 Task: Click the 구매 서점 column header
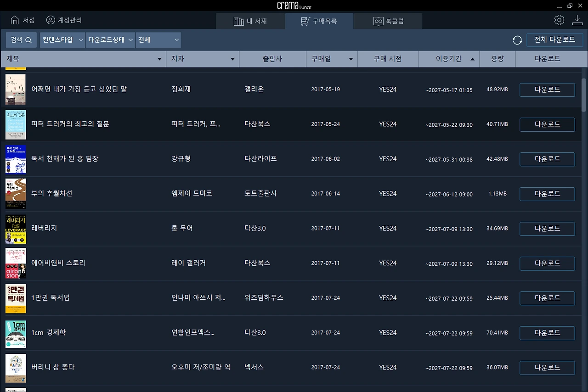[x=388, y=59]
